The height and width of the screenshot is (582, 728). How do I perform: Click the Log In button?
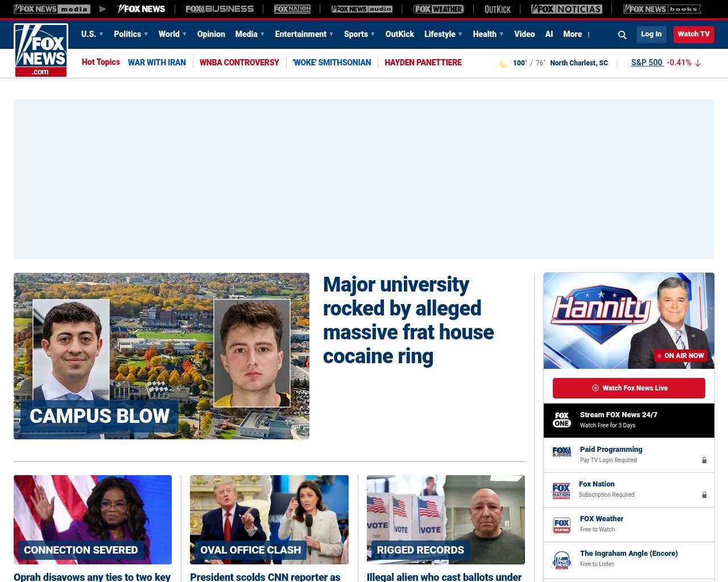651,34
